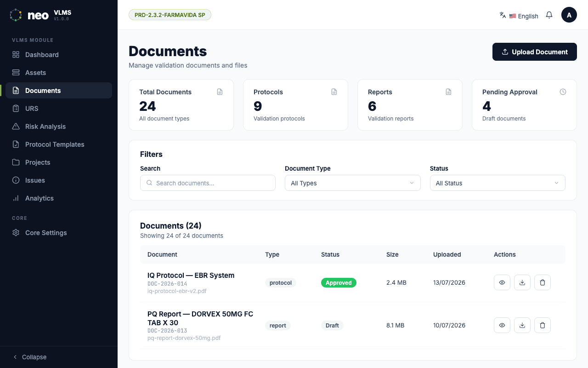
Task: View the IQ Protocol document
Action: point(502,282)
